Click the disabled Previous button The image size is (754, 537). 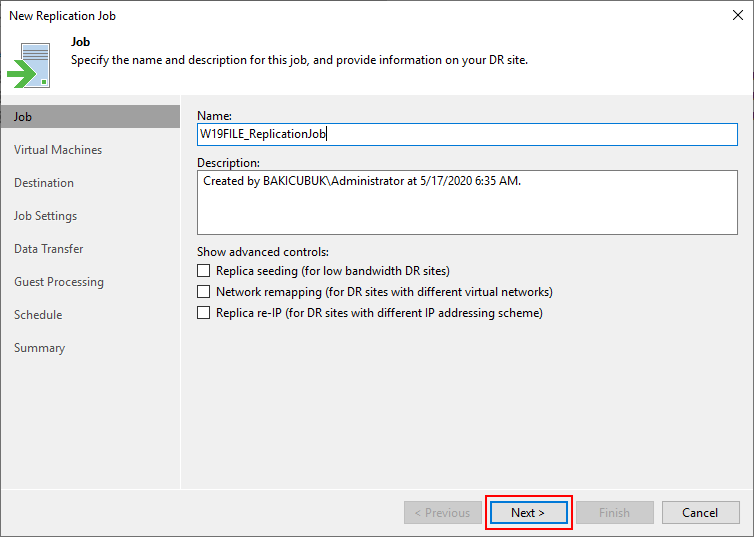pyautogui.click(x=442, y=513)
